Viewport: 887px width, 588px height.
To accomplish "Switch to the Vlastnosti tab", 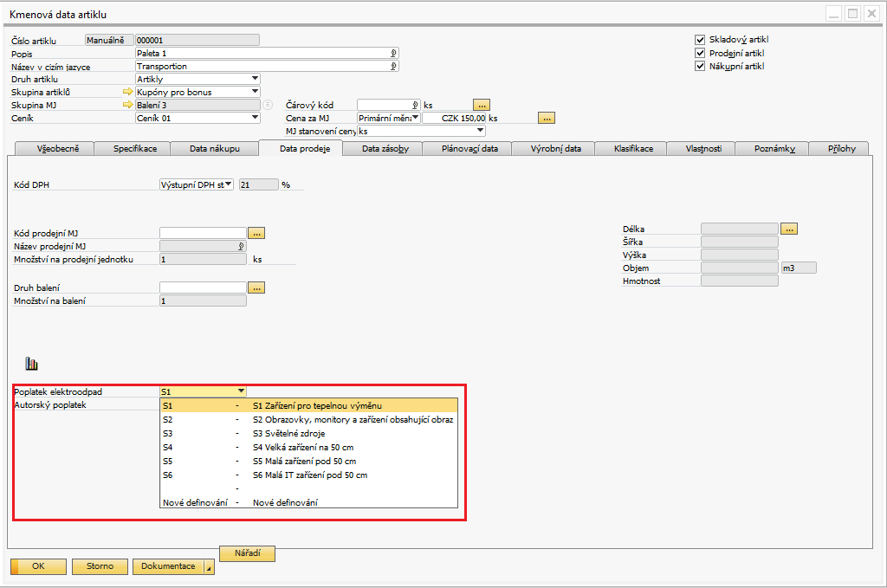I will click(703, 149).
